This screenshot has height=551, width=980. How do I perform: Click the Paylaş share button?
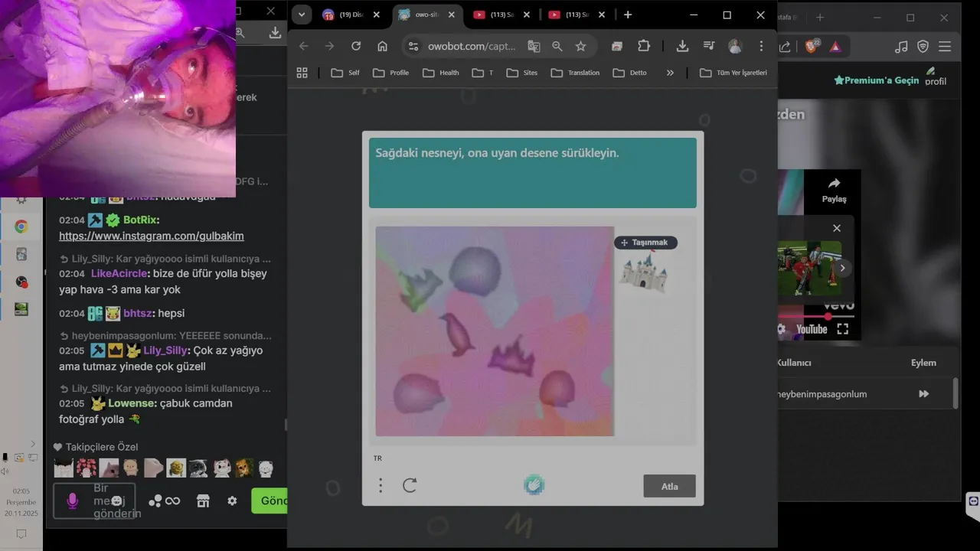(x=835, y=190)
